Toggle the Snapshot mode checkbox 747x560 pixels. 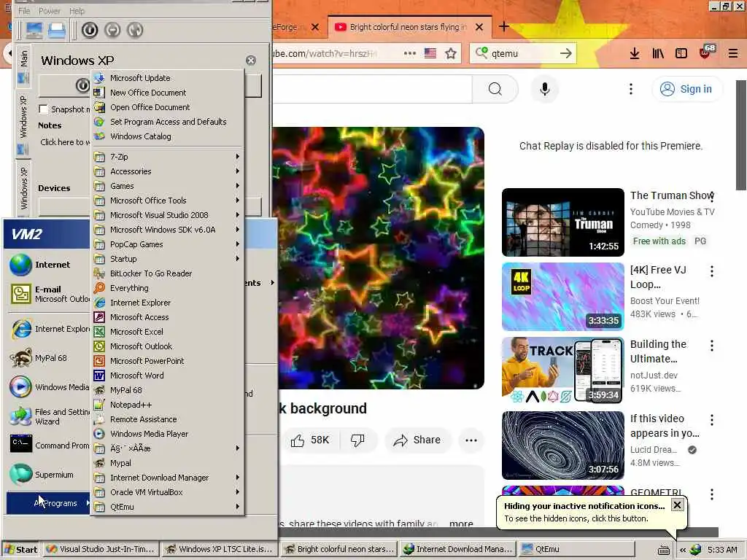click(x=43, y=109)
